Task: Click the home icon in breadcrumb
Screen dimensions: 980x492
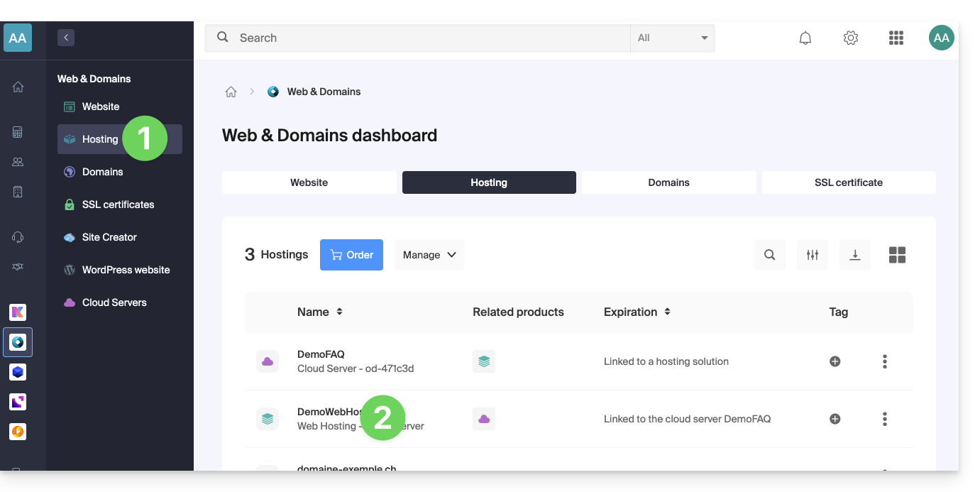Action: tap(231, 92)
